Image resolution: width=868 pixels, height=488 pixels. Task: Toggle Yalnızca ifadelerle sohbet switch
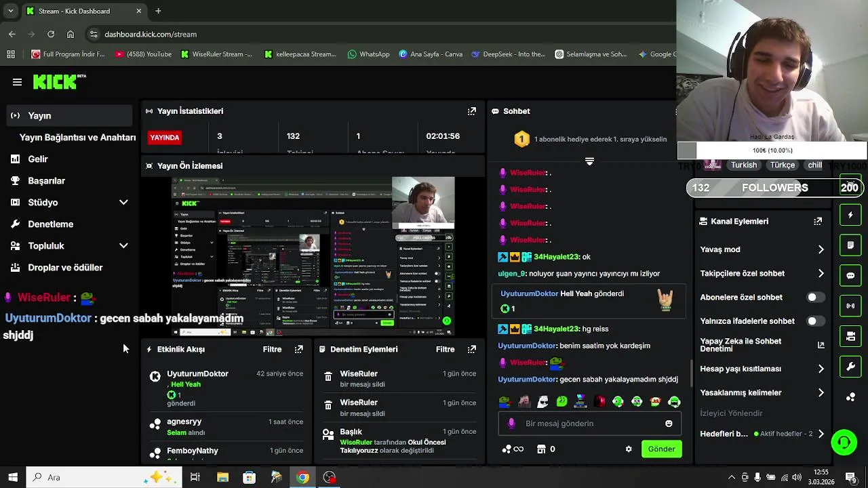point(816,321)
